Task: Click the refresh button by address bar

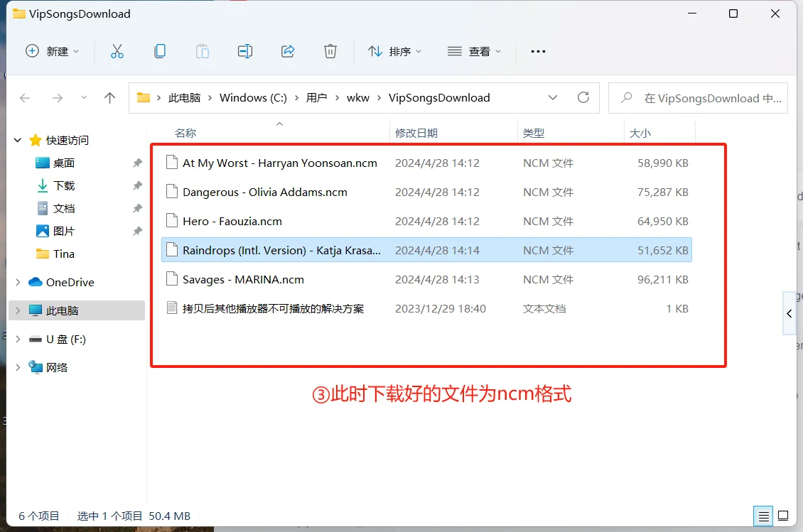Action: pyautogui.click(x=583, y=97)
